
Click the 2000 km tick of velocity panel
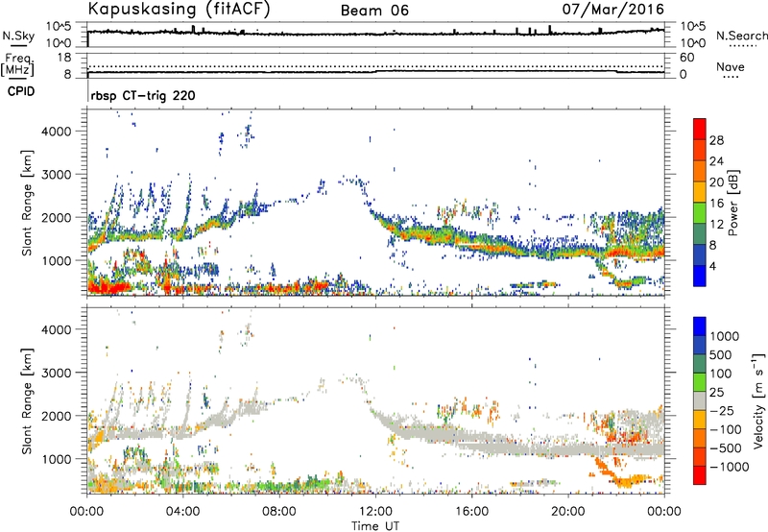tap(57, 416)
